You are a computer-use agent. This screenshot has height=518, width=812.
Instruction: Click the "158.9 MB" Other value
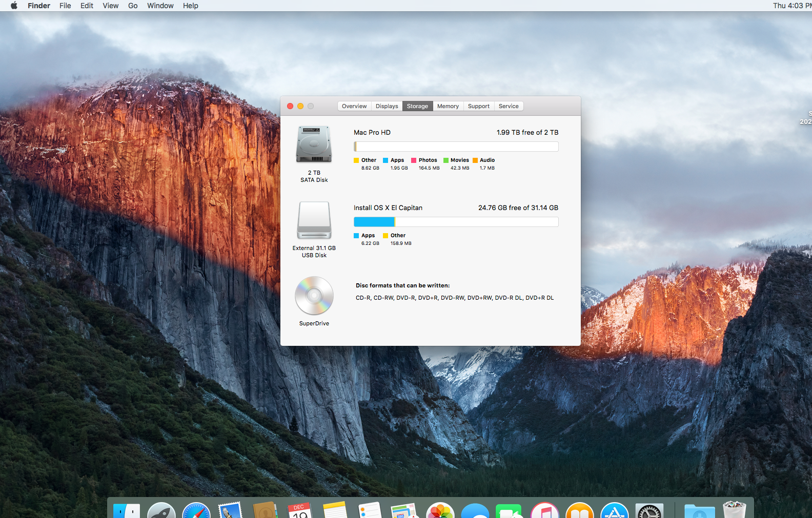401,243
